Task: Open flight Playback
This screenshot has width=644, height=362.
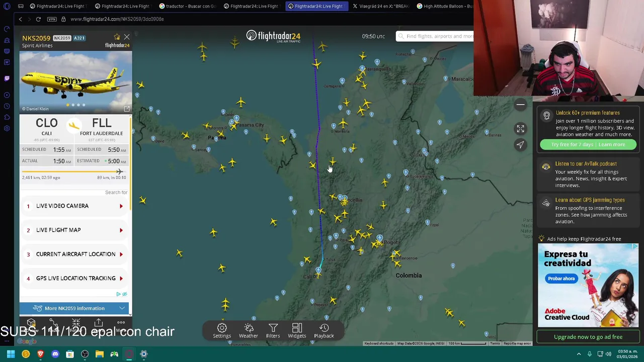Action: tap(324, 331)
